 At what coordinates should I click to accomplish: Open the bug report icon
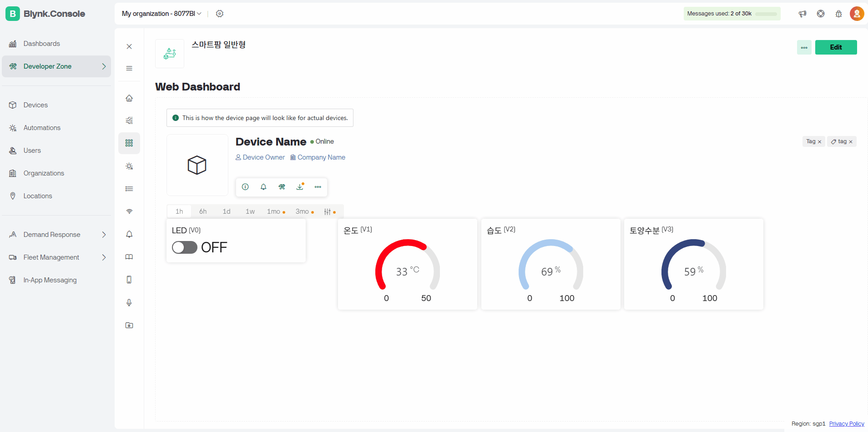point(839,14)
